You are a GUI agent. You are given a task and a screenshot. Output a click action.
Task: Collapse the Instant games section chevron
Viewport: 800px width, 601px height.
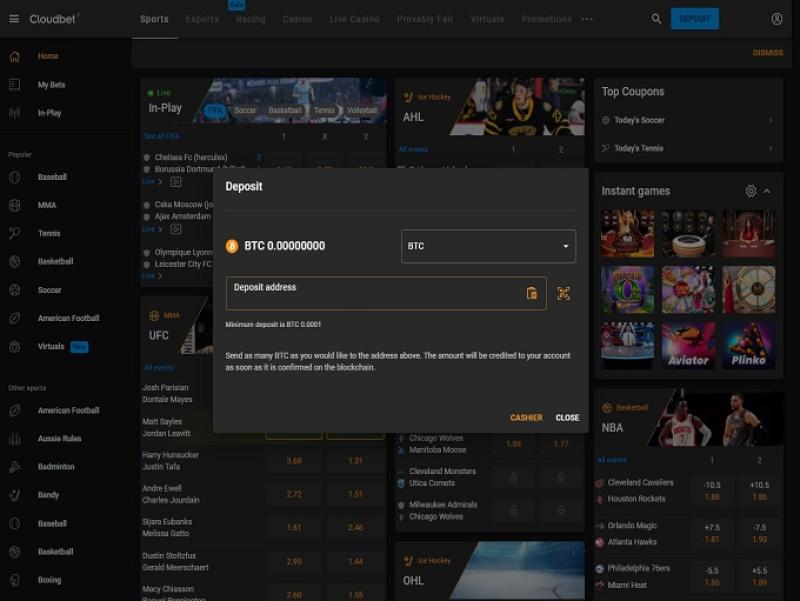767,191
